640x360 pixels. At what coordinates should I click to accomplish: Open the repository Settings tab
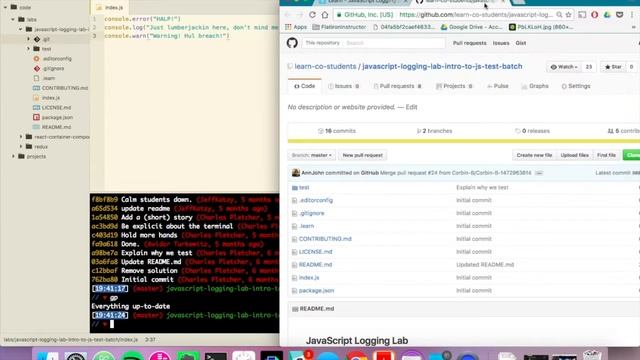click(576, 86)
